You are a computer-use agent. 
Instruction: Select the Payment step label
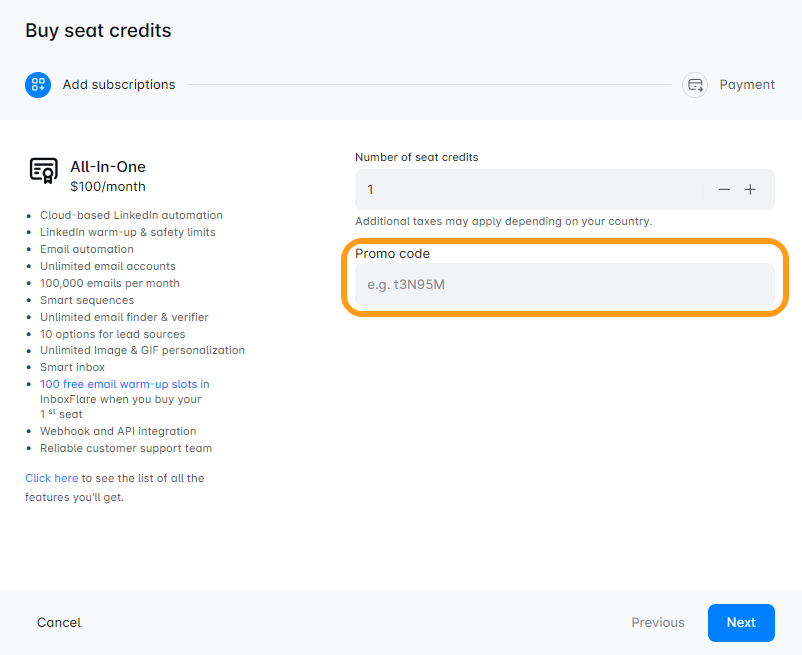pos(747,85)
